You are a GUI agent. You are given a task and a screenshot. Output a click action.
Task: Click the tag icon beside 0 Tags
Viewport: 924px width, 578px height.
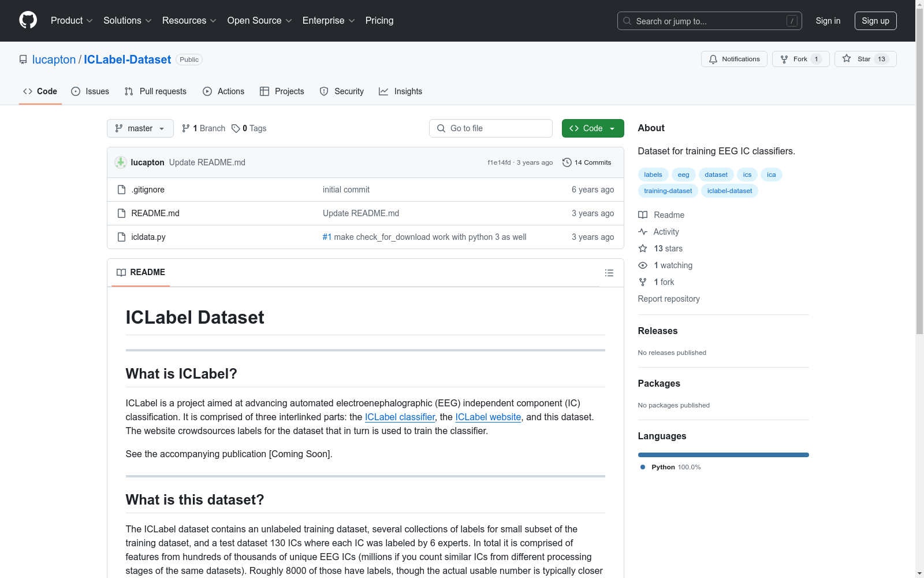pos(236,128)
